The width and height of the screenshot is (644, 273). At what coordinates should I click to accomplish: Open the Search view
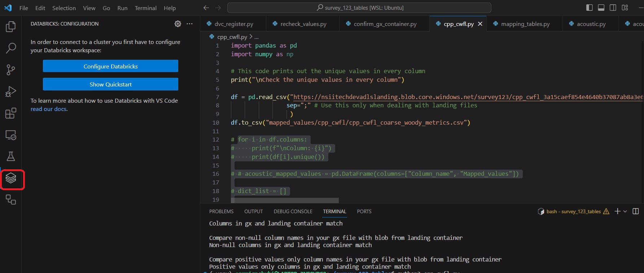tap(11, 48)
